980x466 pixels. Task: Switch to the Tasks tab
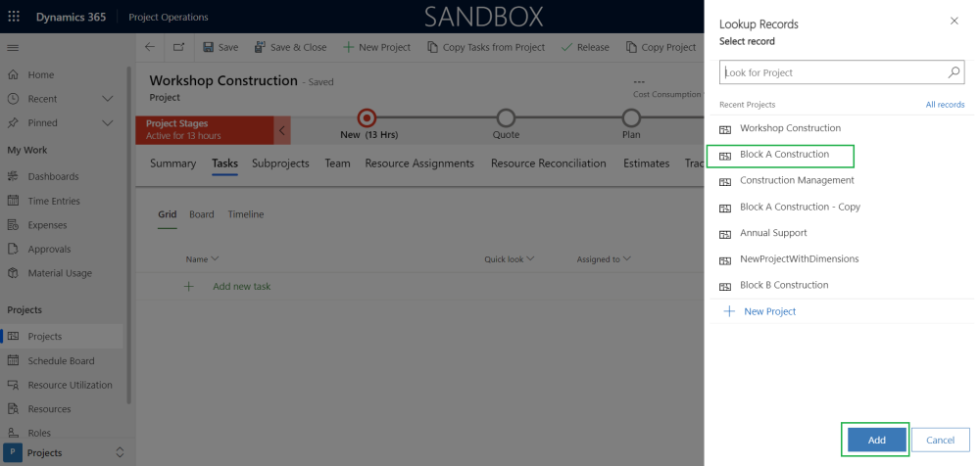click(225, 163)
